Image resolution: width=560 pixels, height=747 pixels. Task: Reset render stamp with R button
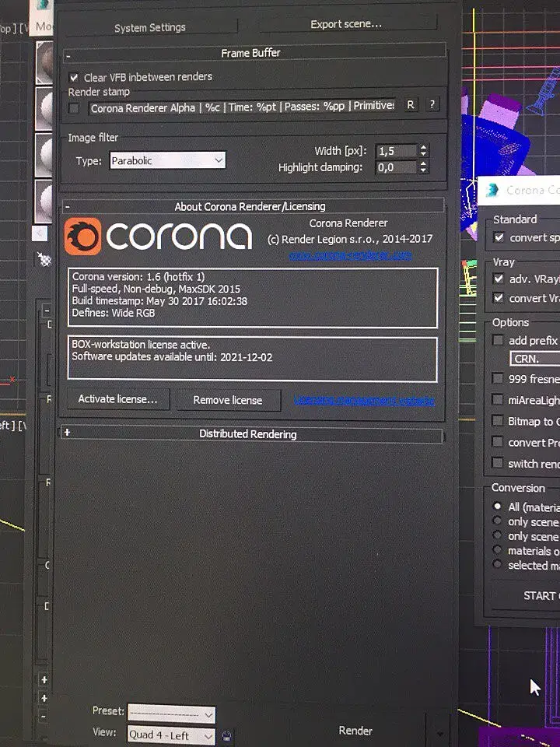[411, 105]
